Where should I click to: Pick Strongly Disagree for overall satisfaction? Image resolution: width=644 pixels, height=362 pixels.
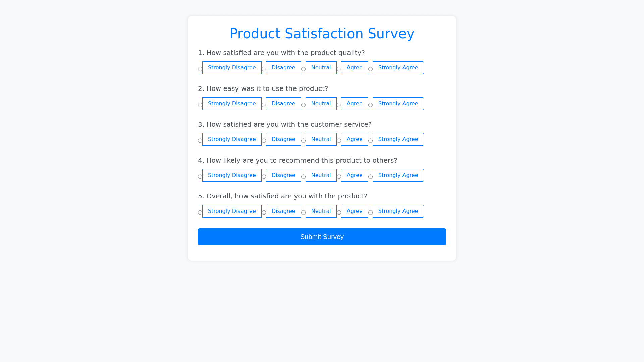tap(231, 211)
